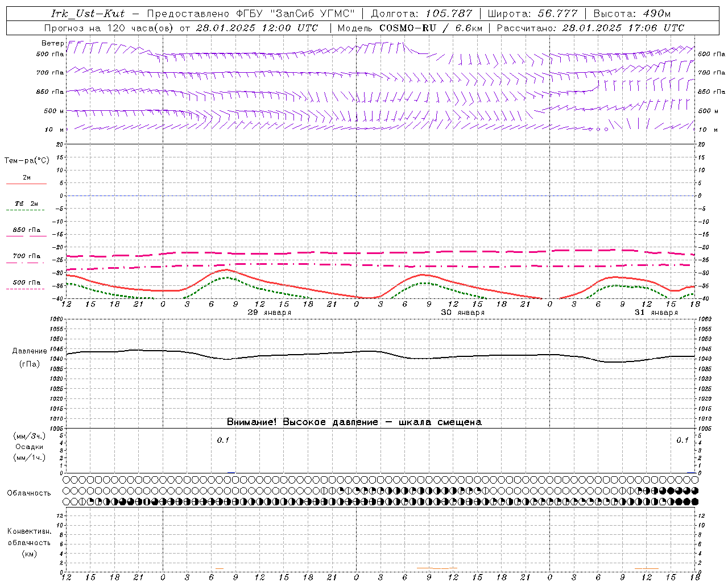Select the elevation text Высота: 490м
Viewport: 728px width, 582px height.
click(632, 14)
